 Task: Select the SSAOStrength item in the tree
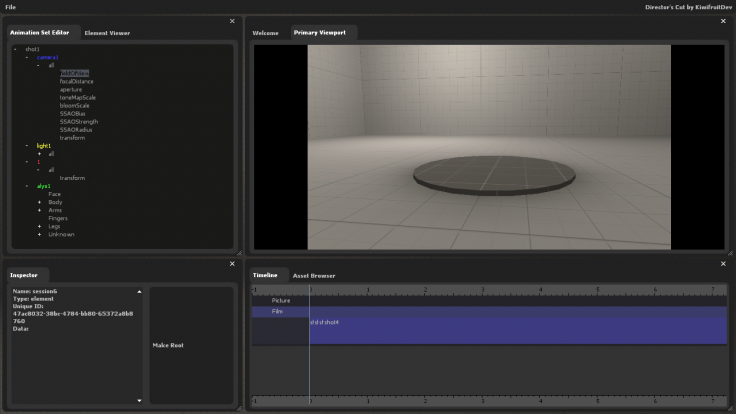(78, 121)
